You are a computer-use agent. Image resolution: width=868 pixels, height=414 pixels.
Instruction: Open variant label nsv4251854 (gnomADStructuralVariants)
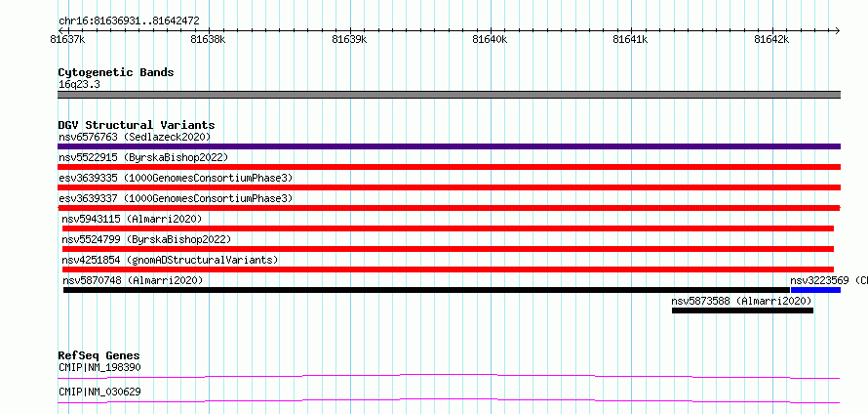(x=170, y=260)
